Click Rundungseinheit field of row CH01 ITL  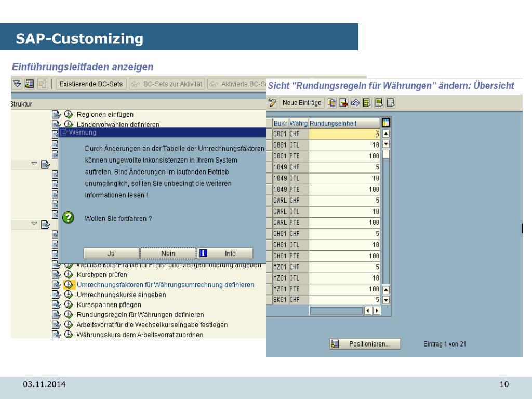click(344, 245)
